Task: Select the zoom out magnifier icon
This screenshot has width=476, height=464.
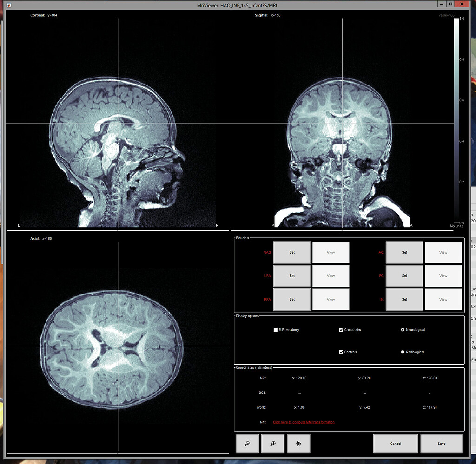Action: pyautogui.click(x=247, y=444)
